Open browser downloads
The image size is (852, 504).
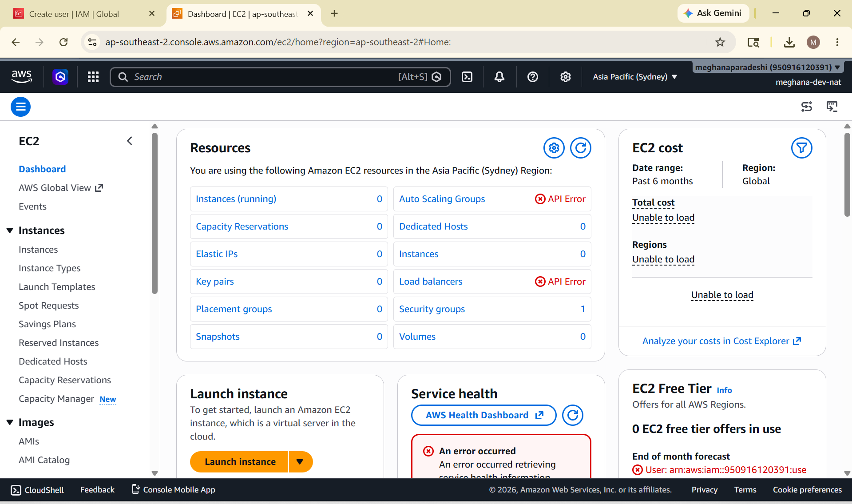(x=789, y=42)
